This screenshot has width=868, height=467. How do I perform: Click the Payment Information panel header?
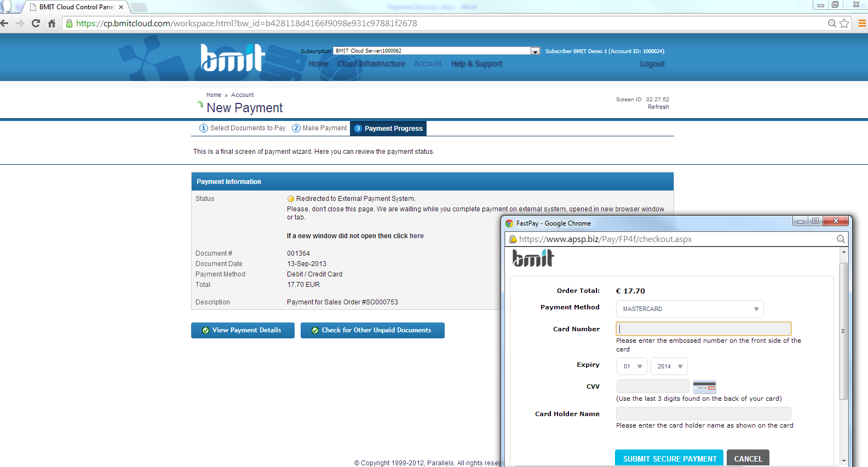[x=432, y=182]
